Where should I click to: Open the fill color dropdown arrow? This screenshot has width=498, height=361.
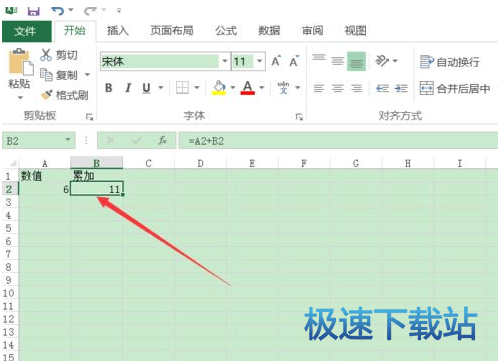(x=233, y=88)
